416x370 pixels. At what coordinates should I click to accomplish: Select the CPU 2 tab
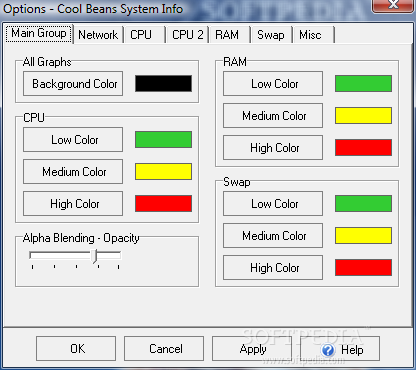[187, 35]
